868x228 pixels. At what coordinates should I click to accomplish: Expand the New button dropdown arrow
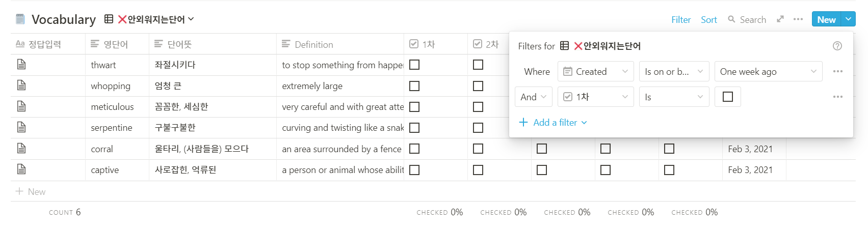(x=848, y=19)
